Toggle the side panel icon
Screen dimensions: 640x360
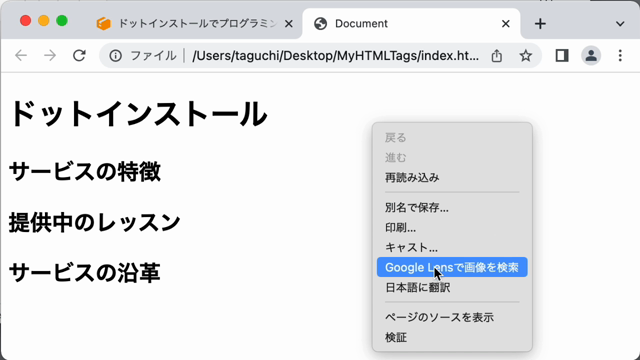[x=562, y=56]
